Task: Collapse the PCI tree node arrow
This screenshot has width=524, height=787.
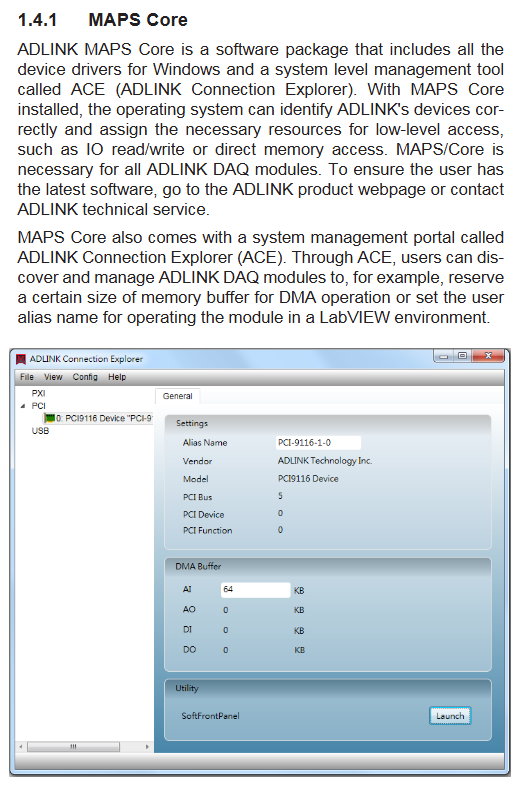Action: click(x=23, y=406)
